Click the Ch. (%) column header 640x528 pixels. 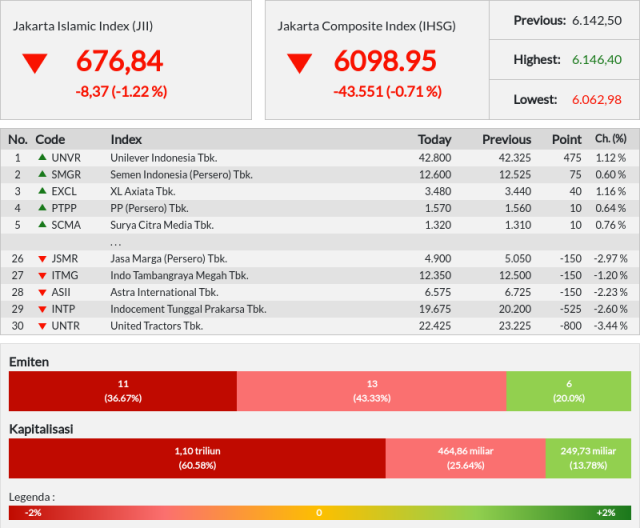(x=611, y=139)
